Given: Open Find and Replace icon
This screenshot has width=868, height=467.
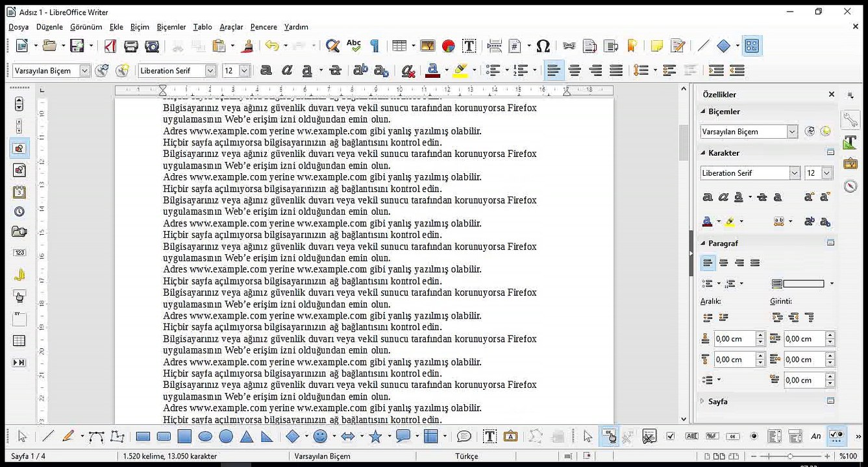Looking at the screenshot, I should 332,46.
